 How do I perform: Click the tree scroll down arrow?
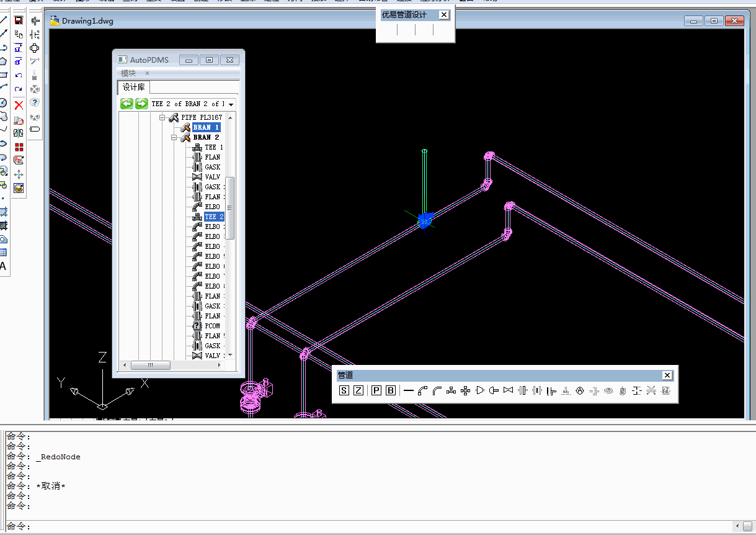pyautogui.click(x=230, y=356)
